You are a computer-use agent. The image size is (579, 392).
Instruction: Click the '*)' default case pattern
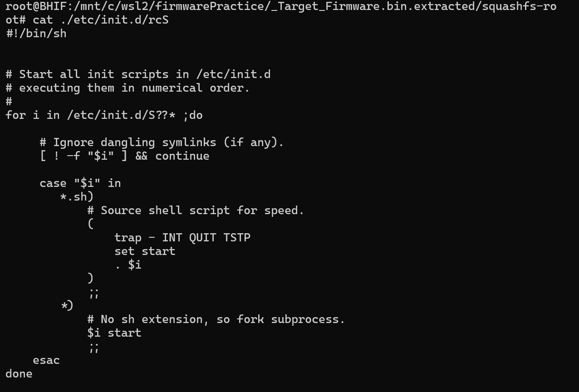67,306
